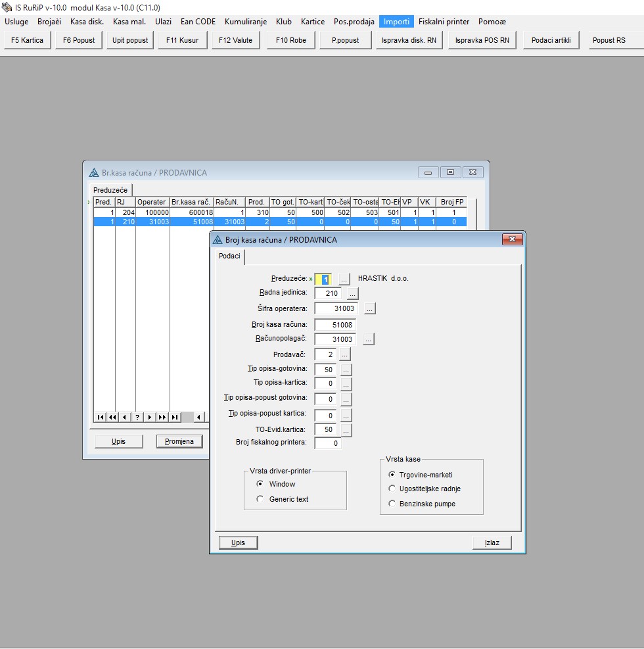
Task: Select Window driver-printer option
Action: [260, 484]
